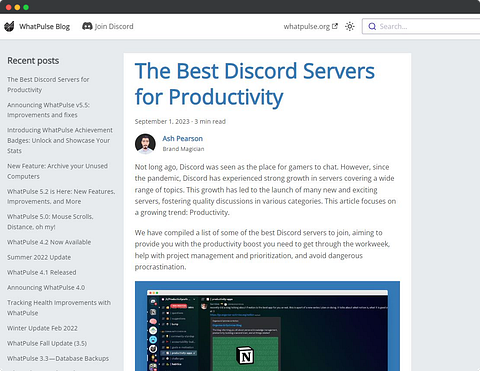Open Achievement Badges post in sidebar
The height and width of the screenshot is (371, 480).
pos(60,140)
